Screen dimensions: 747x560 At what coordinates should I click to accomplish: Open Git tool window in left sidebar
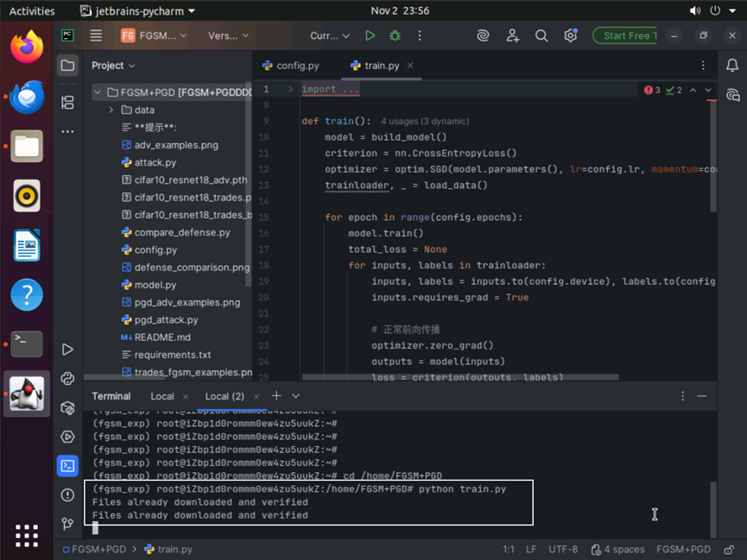pos(67,524)
